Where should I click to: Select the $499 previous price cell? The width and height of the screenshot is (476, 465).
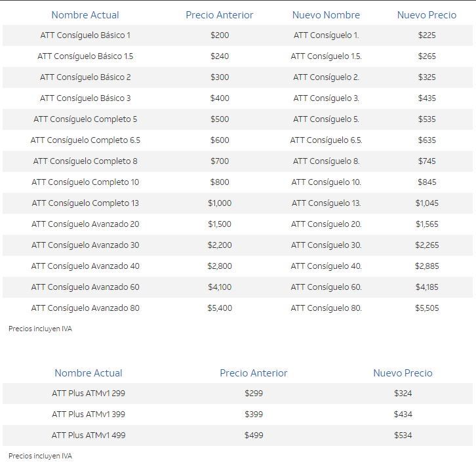point(254,435)
